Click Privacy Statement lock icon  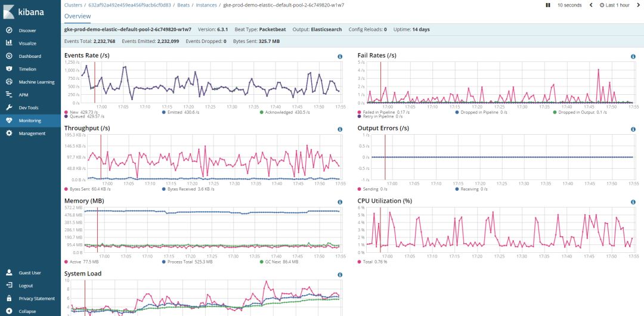(x=9, y=298)
